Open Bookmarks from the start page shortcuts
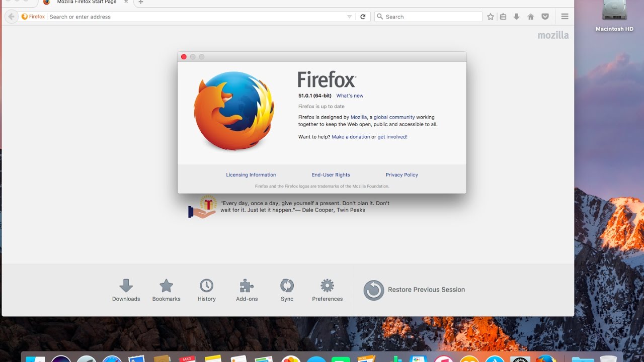Image resolution: width=644 pixels, height=362 pixels. pos(166,290)
